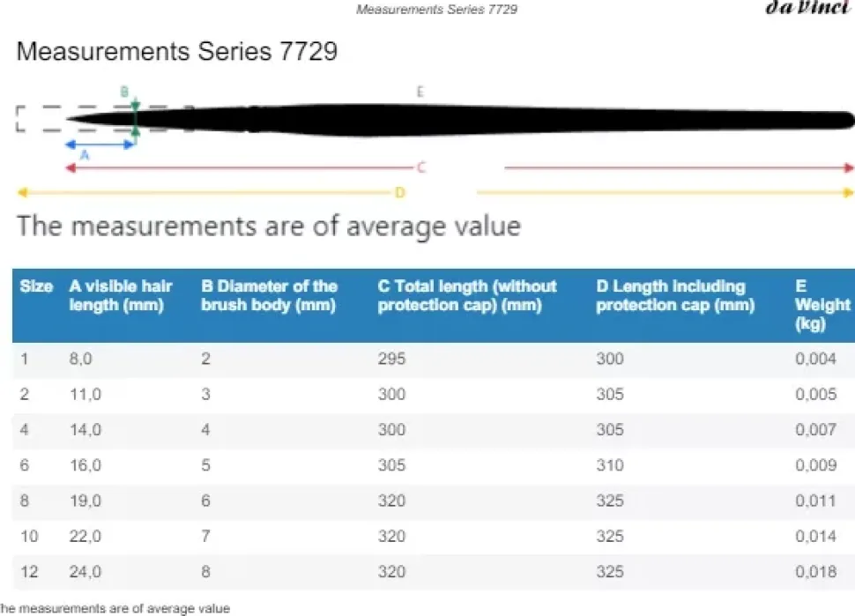Viewport: 855px width, 616px height.
Task: Click the black brush handle silhouette
Action: pyautogui.click(x=459, y=119)
